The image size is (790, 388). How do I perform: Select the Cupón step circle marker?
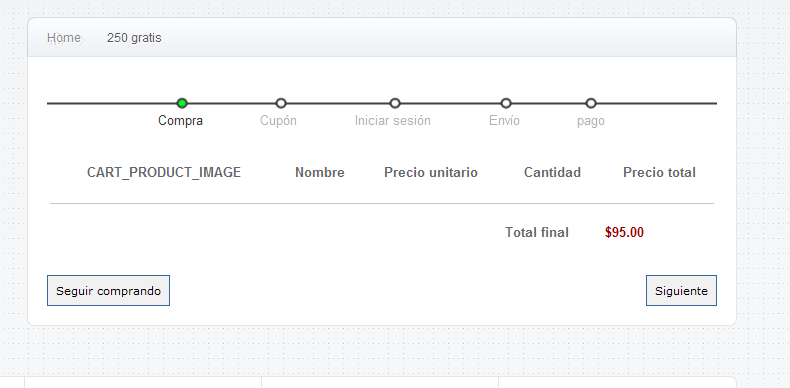(x=281, y=103)
